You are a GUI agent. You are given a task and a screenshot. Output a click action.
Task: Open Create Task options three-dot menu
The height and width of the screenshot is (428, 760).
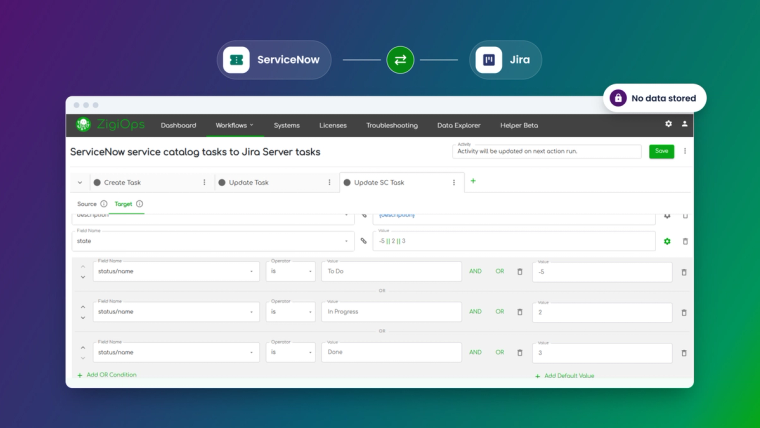(x=204, y=182)
